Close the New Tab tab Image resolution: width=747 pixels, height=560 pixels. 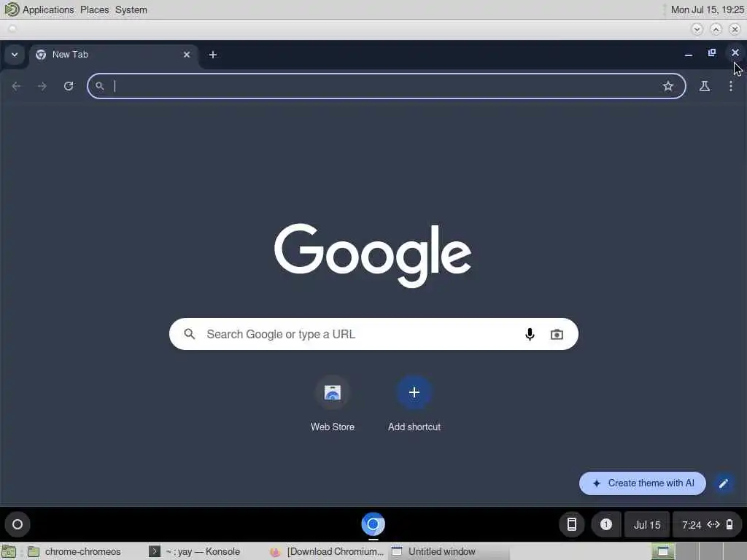187,55
